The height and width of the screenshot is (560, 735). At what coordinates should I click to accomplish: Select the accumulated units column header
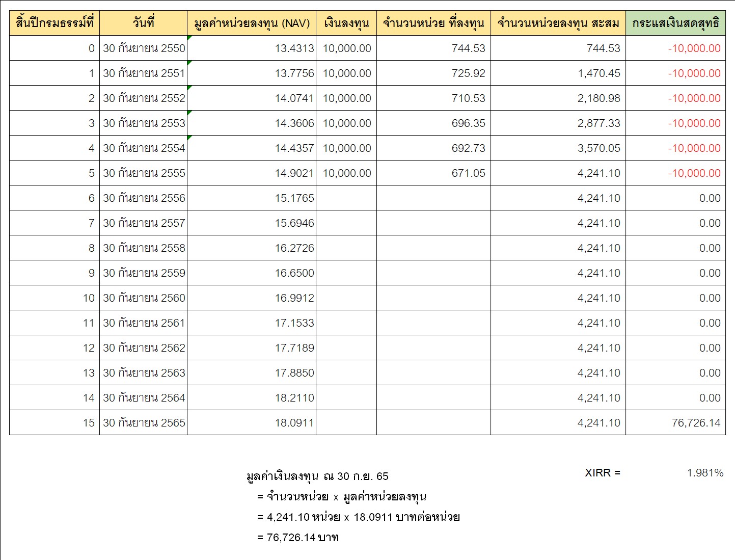click(558, 23)
